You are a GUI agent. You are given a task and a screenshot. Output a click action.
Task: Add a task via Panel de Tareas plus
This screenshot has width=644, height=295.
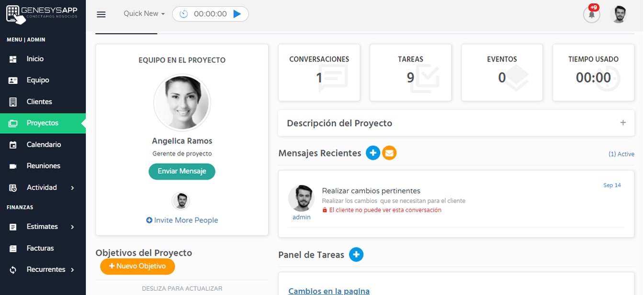pos(356,255)
